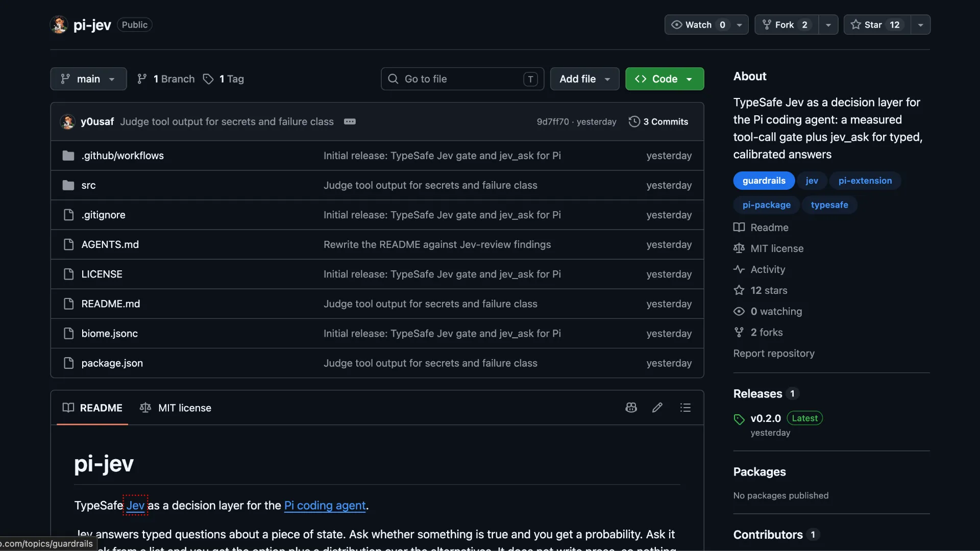Image resolution: width=980 pixels, height=551 pixels.
Task: Open the green Code dropdown
Action: pyautogui.click(x=665, y=79)
